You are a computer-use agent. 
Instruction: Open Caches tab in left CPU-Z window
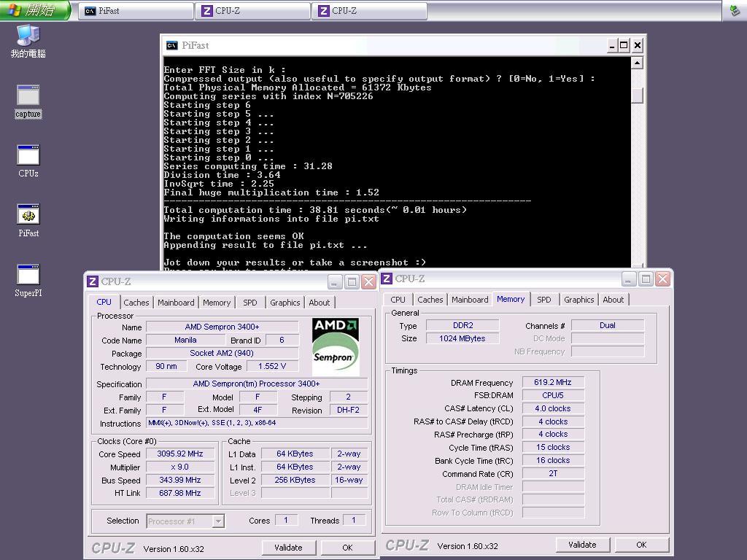[x=136, y=303]
